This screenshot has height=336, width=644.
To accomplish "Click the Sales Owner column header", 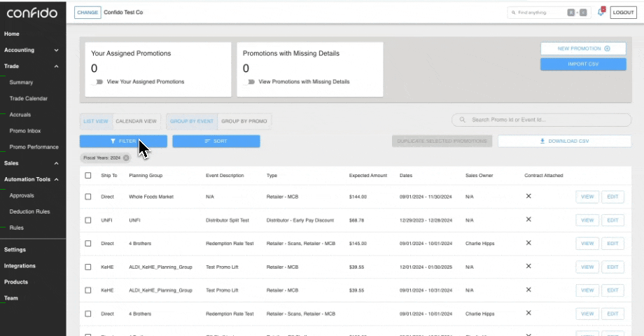I will [479, 176].
